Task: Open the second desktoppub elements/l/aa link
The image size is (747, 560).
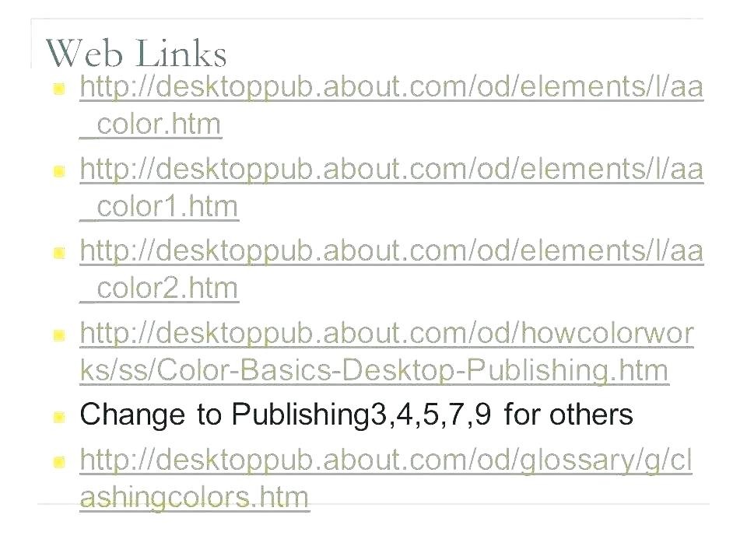Action: [x=392, y=169]
